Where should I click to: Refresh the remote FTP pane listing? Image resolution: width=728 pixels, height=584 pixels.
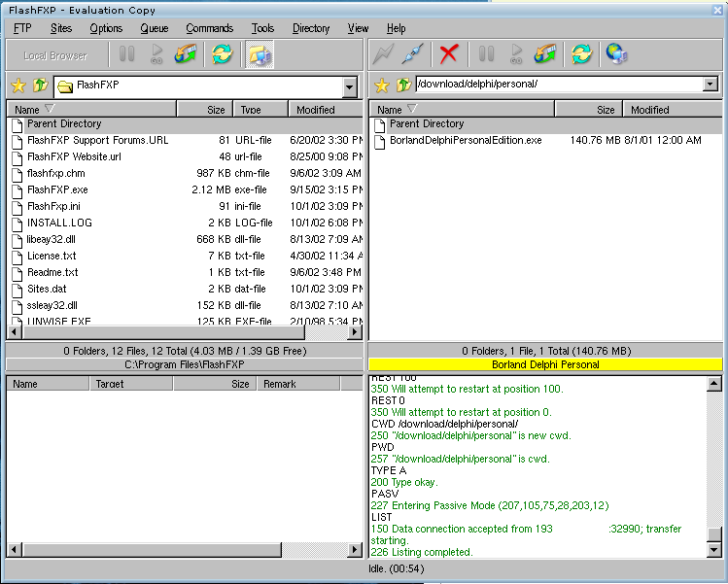581,54
